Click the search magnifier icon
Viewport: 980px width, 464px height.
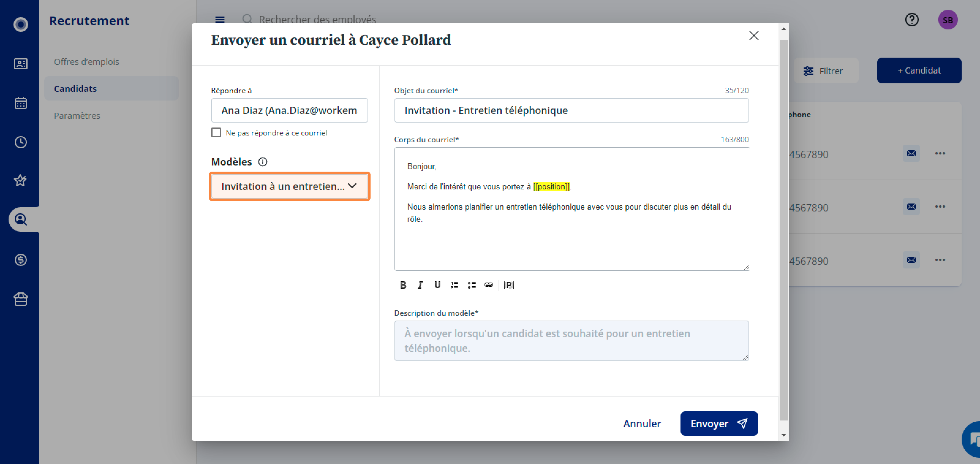tap(247, 19)
